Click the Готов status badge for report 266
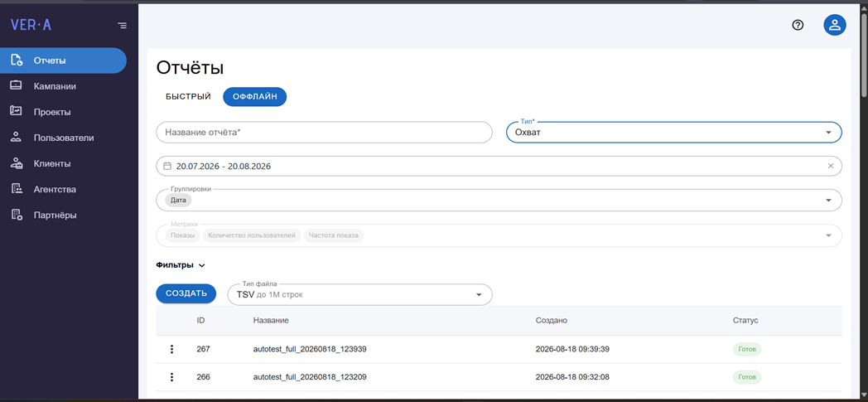 click(x=747, y=377)
